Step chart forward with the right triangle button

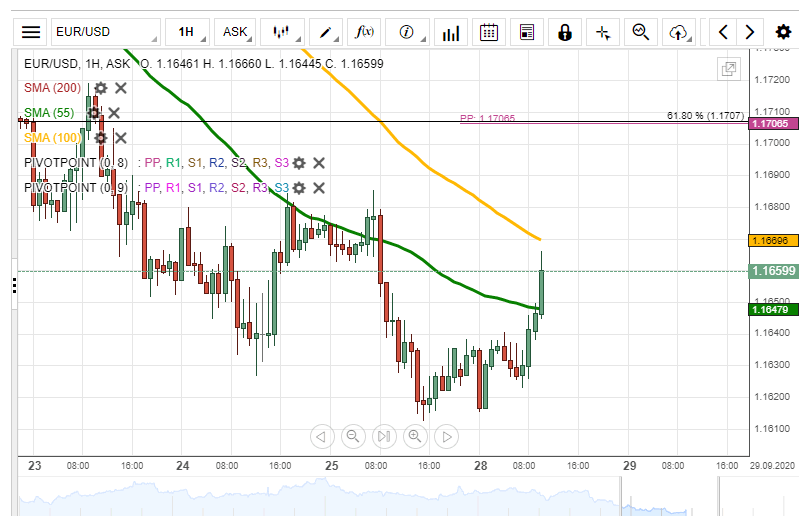coord(447,436)
